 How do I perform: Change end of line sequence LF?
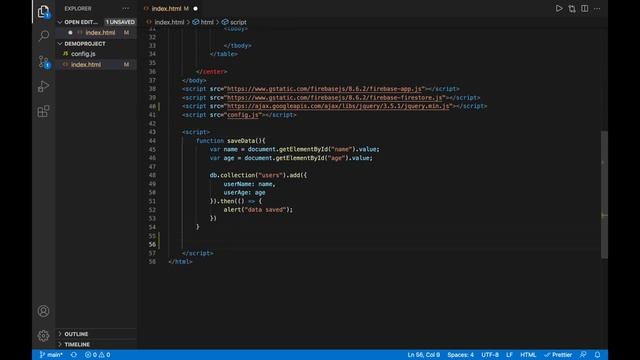click(x=509, y=355)
